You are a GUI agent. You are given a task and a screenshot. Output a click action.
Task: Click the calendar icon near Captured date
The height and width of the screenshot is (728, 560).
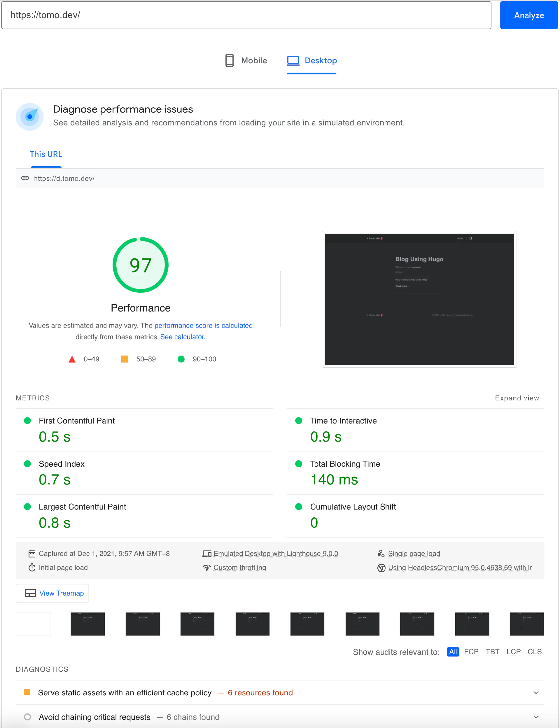pyautogui.click(x=32, y=553)
